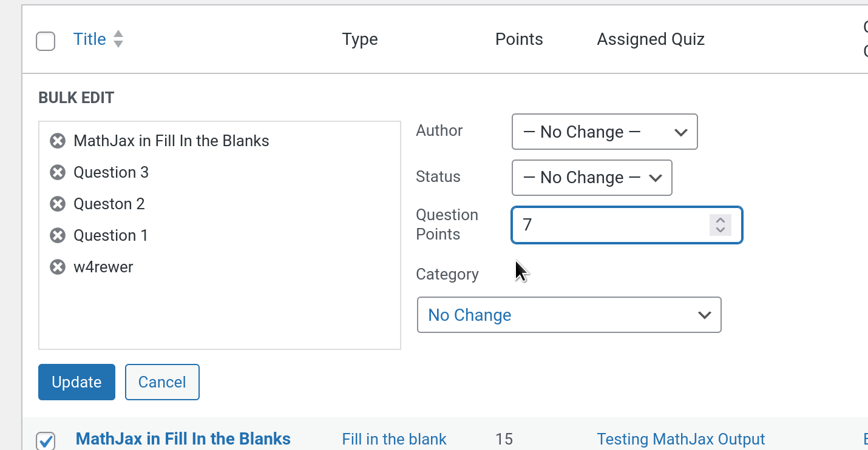Click the Title column sort arrows
The height and width of the screenshot is (450, 868).
pyautogui.click(x=118, y=39)
